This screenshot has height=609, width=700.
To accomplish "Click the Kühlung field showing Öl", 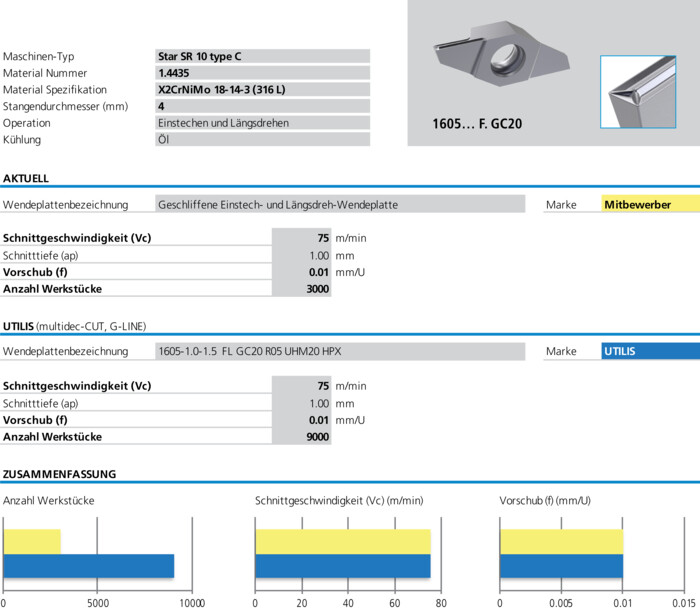I will coord(262,139).
